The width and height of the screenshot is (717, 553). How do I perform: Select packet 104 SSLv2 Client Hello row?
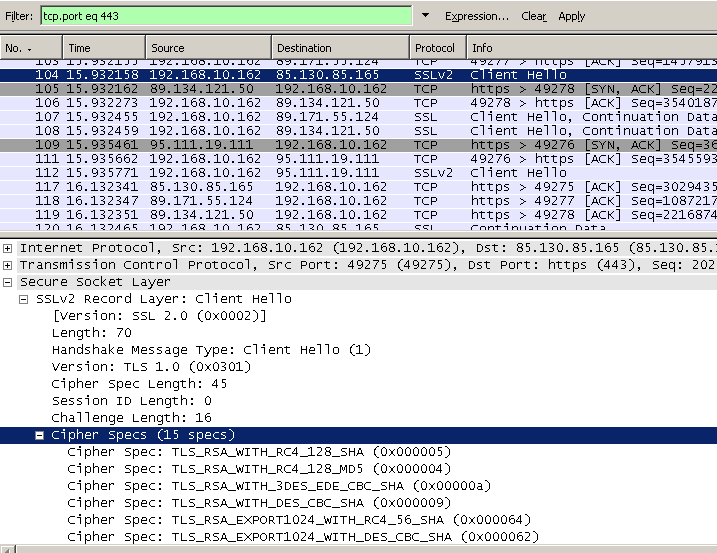click(x=300, y=74)
